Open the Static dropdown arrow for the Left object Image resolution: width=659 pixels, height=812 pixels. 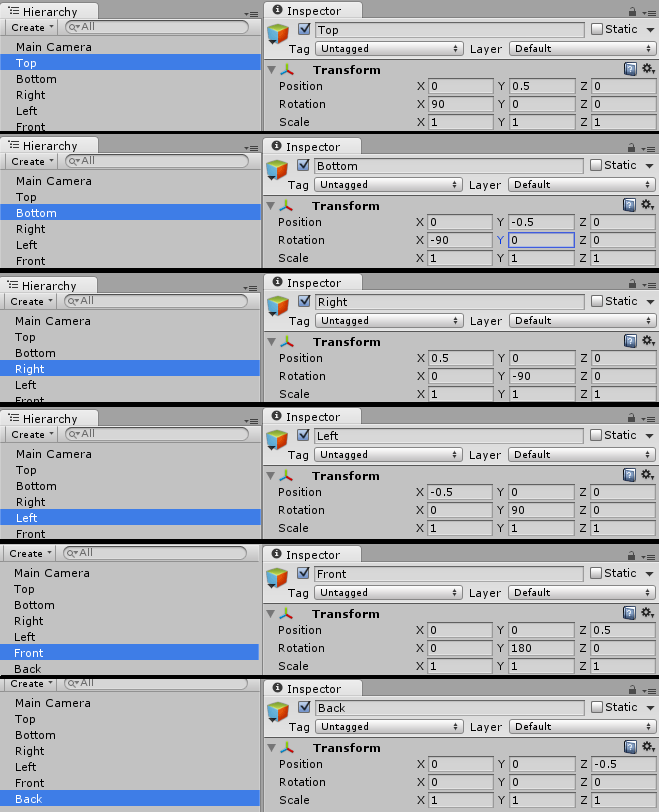click(650, 436)
